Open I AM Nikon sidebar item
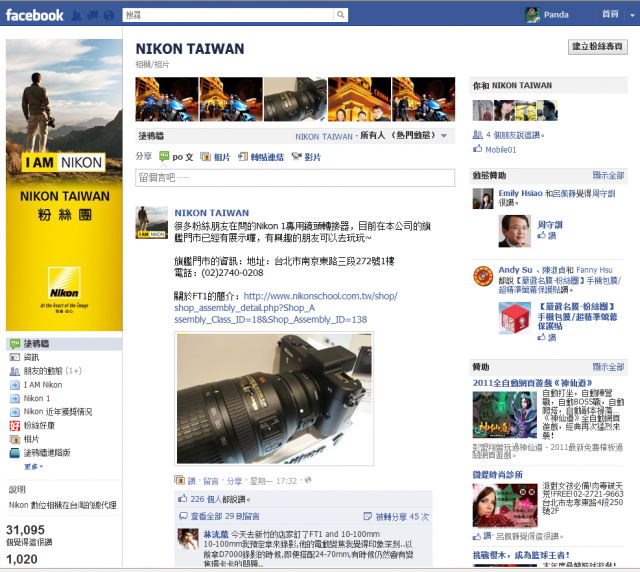The image size is (640, 572). [36, 385]
